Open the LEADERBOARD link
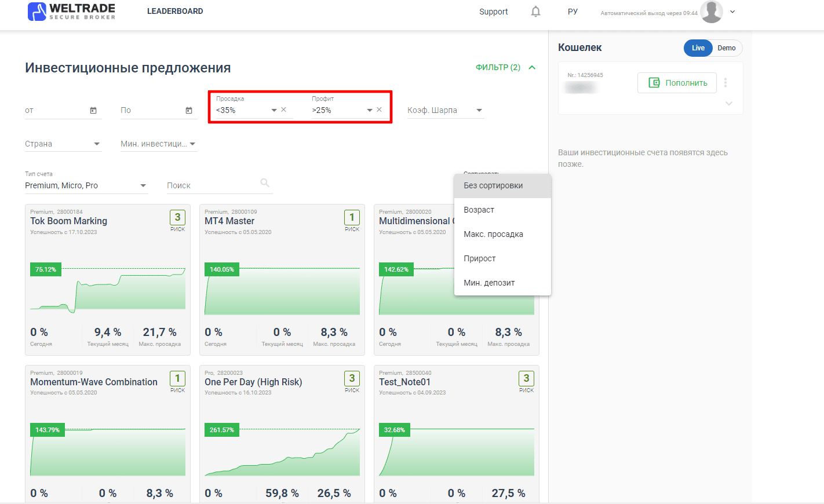The height and width of the screenshot is (504, 824). (x=175, y=11)
